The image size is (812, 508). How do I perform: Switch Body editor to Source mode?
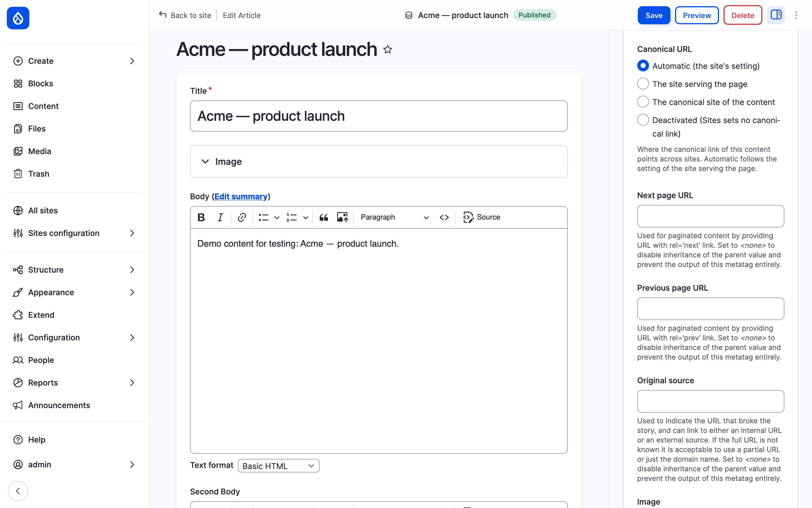(x=482, y=217)
